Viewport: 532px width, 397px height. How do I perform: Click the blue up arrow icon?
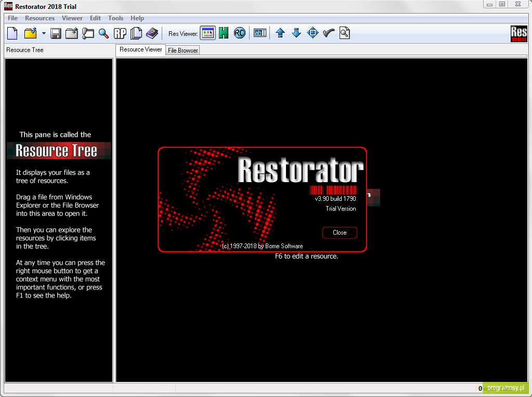[280, 33]
